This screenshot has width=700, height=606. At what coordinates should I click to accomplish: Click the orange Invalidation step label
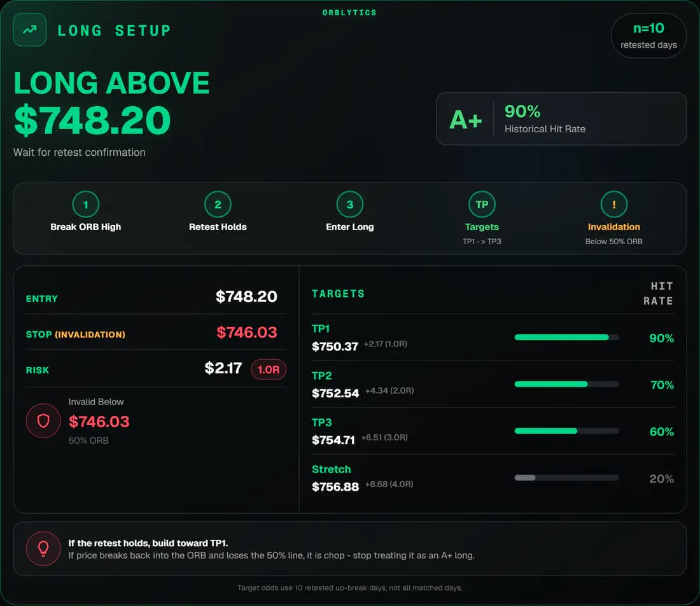click(614, 226)
